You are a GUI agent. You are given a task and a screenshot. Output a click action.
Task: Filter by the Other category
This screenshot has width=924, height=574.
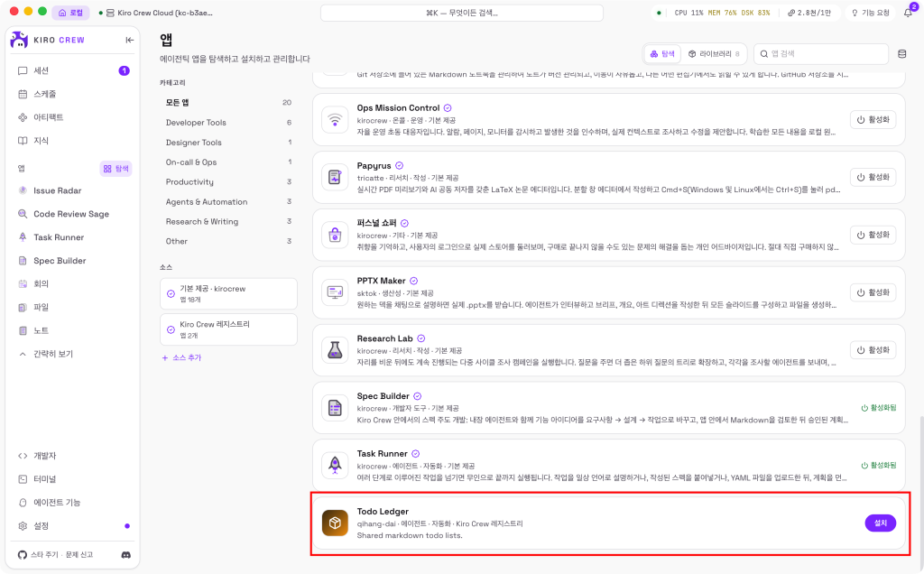(228, 241)
